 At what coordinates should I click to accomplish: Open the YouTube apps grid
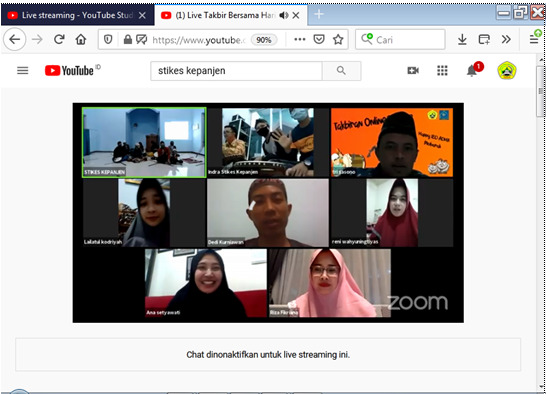[x=442, y=71]
